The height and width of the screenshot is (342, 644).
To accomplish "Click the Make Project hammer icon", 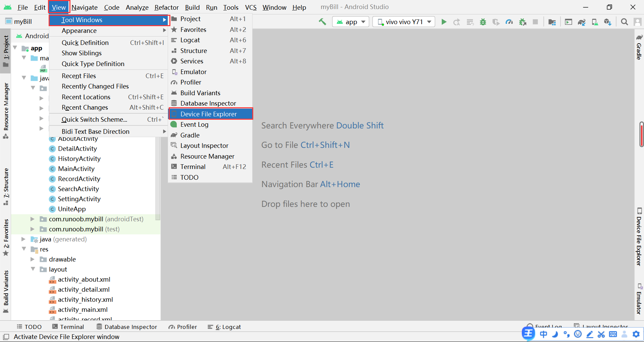I will point(322,22).
